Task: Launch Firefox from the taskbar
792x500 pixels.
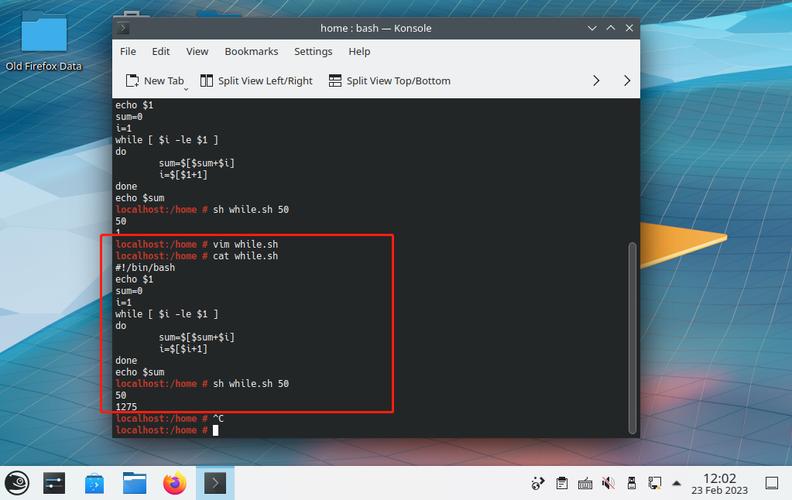Action: pyautogui.click(x=175, y=483)
